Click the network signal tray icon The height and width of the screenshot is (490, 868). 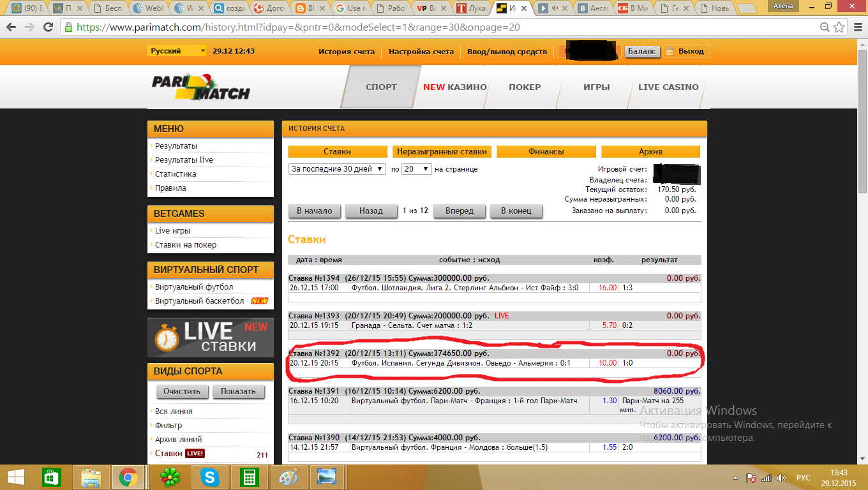click(765, 477)
